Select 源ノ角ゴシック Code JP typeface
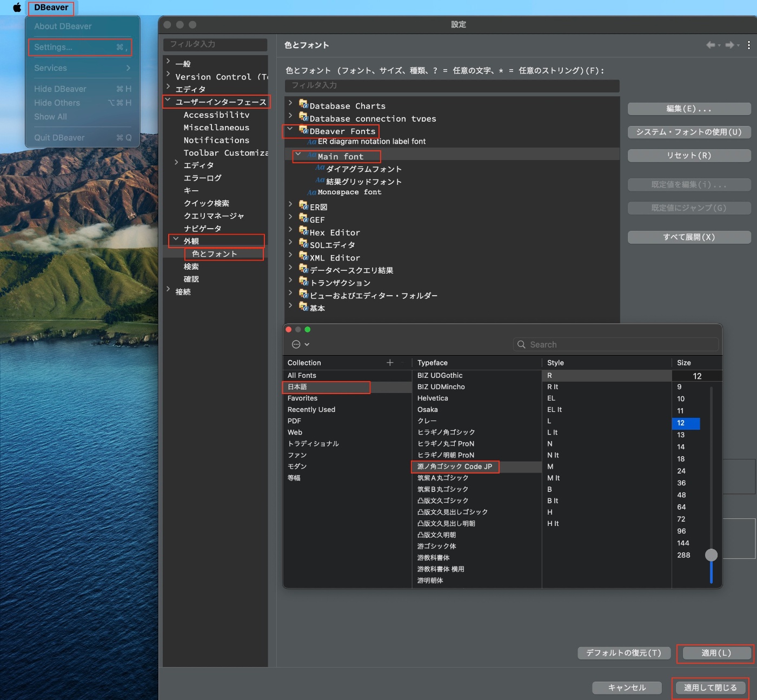The width and height of the screenshot is (757, 700). pos(476,466)
